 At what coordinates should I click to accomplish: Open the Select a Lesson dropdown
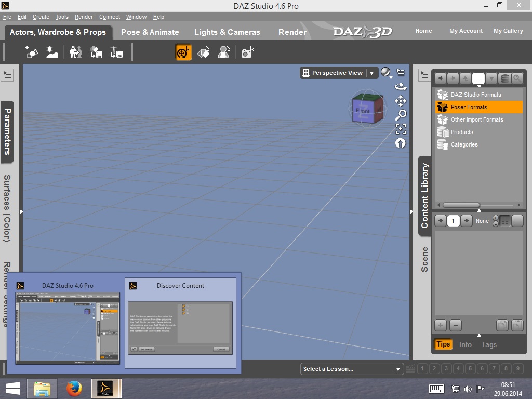[x=352, y=369]
